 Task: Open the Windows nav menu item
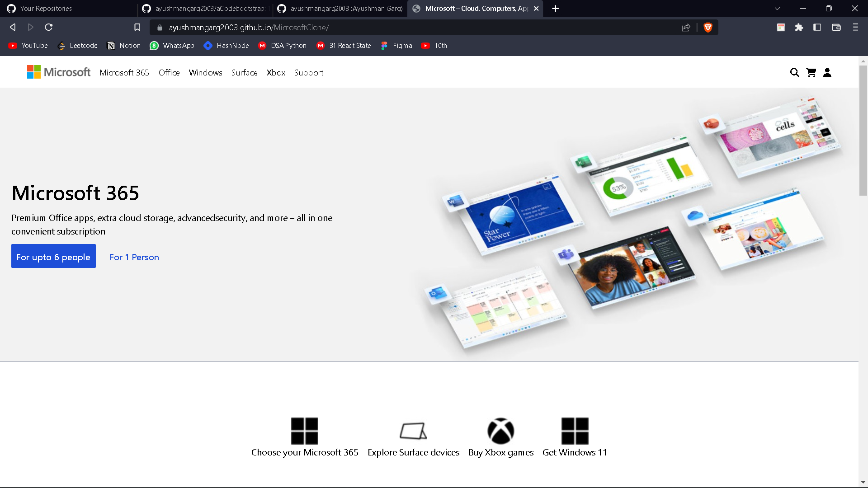click(x=205, y=73)
